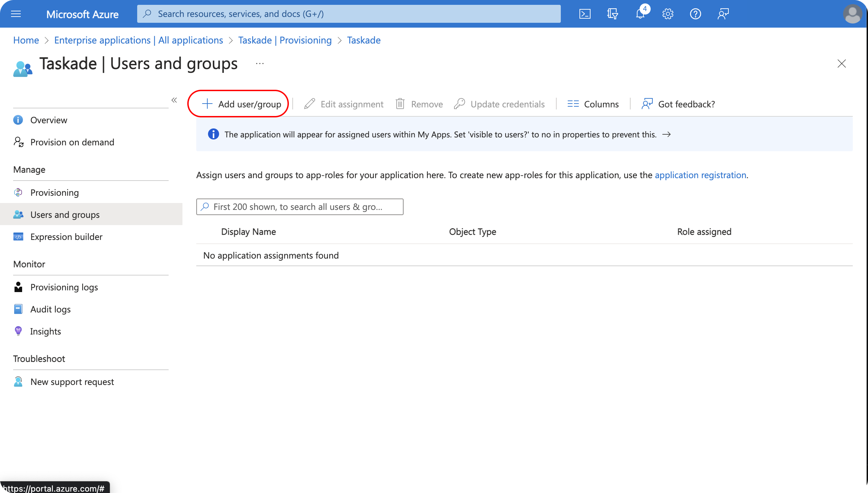
Task: Click the application registration link
Action: click(x=700, y=175)
